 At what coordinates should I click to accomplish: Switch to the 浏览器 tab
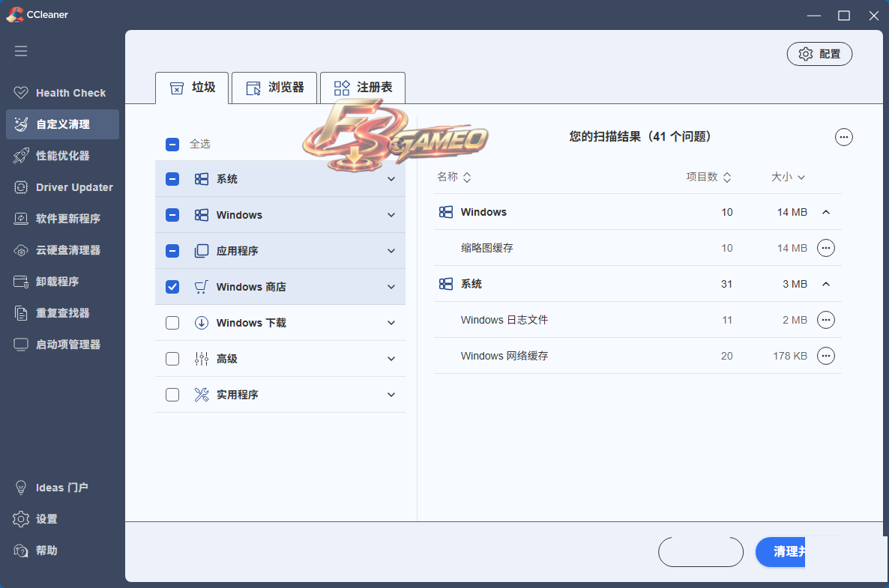[x=274, y=88]
